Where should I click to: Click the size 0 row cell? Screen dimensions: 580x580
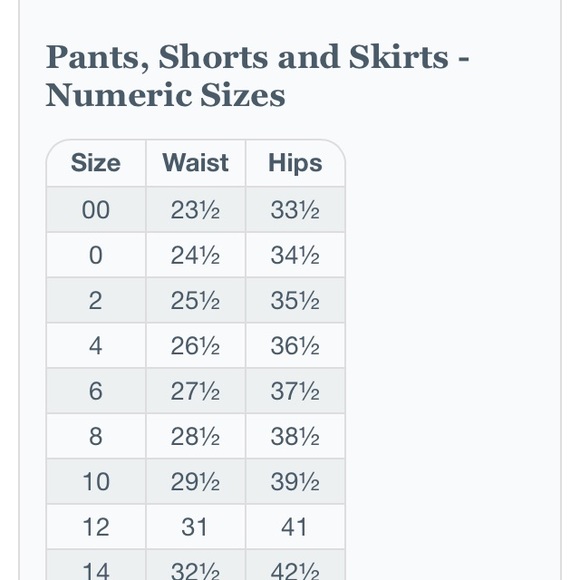96,255
